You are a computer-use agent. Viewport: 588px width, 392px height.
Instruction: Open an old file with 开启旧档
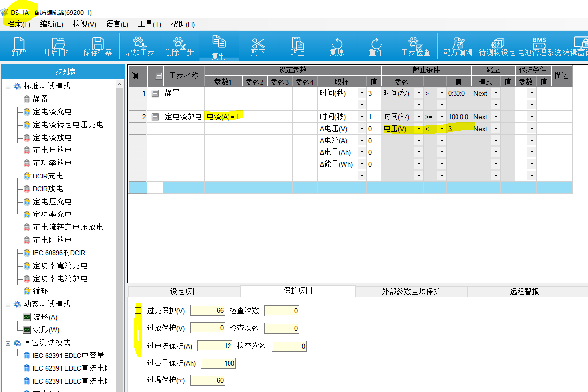pyautogui.click(x=58, y=46)
